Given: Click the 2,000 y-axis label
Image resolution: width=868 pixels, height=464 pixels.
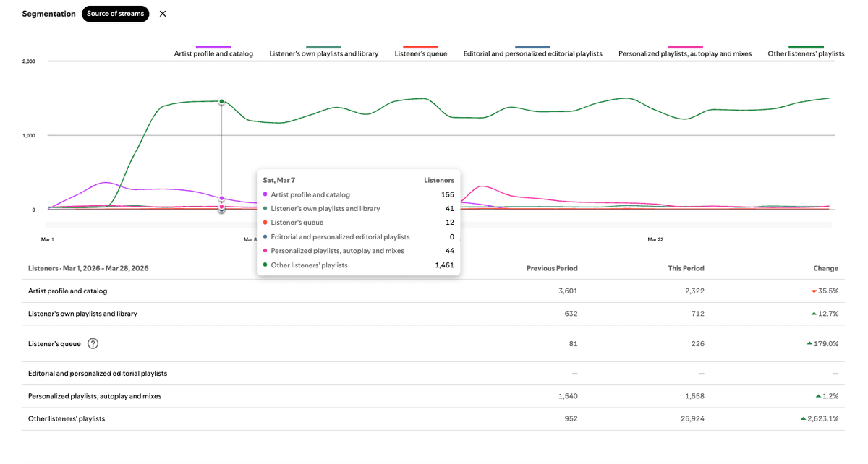Looking at the screenshot, I should pos(29,61).
